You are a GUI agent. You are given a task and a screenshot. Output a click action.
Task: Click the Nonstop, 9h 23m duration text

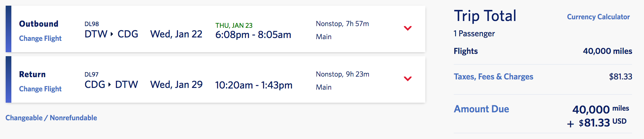[x=342, y=74]
